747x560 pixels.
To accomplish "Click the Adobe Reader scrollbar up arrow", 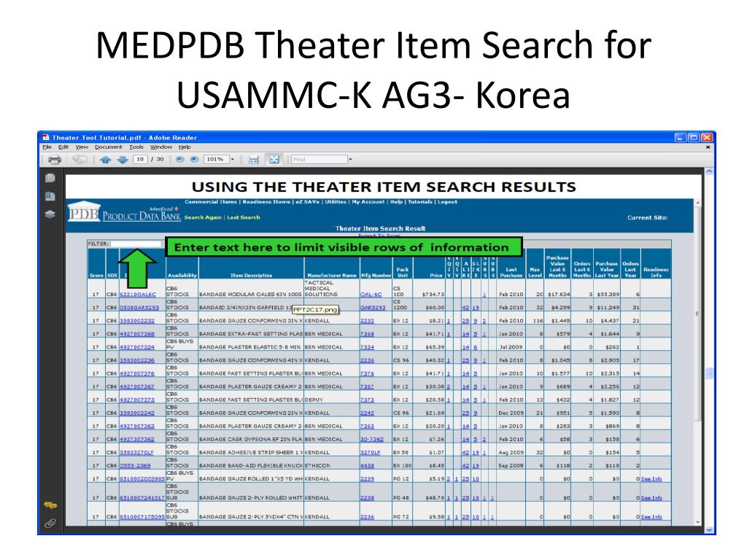I will [709, 171].
